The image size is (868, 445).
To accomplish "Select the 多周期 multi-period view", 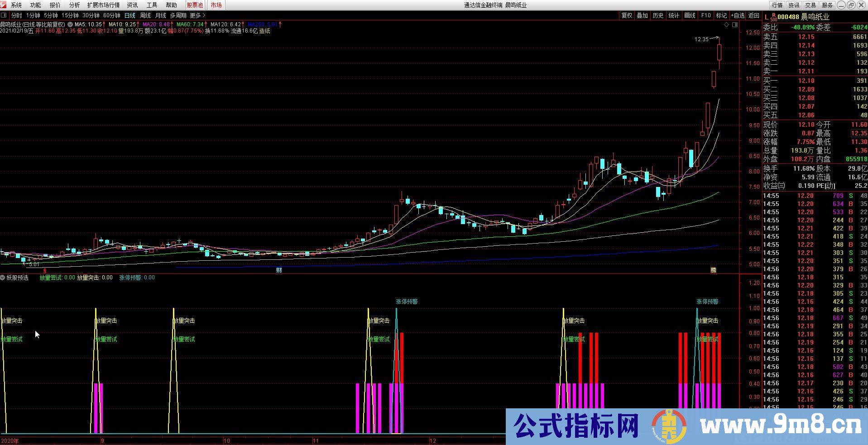I will tap(178, 15).
